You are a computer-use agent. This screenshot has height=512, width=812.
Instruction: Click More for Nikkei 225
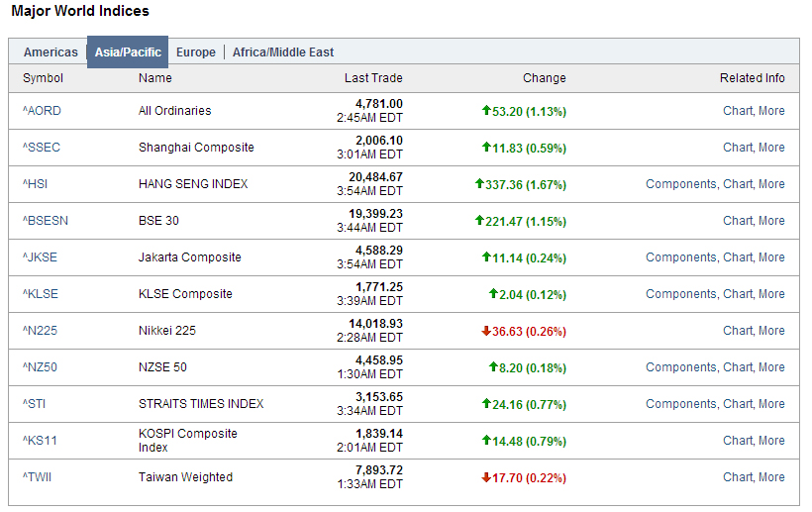(771, 331)
